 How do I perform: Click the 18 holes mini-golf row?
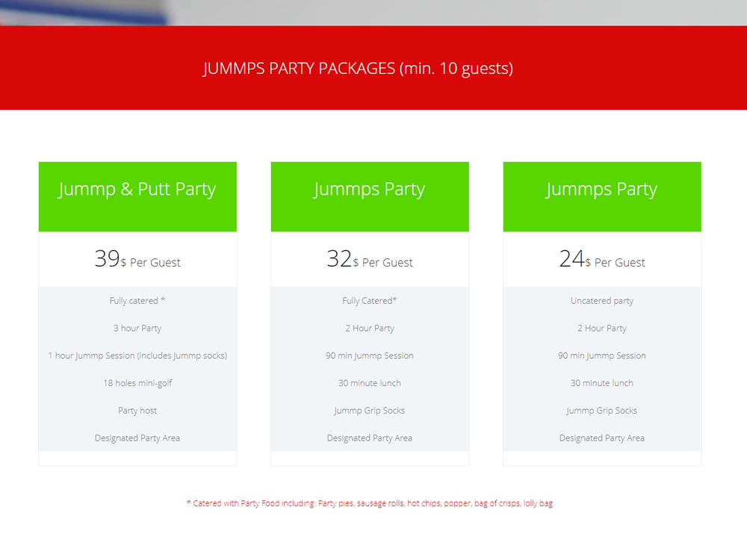pyautogui.click(x=137, y=383)
